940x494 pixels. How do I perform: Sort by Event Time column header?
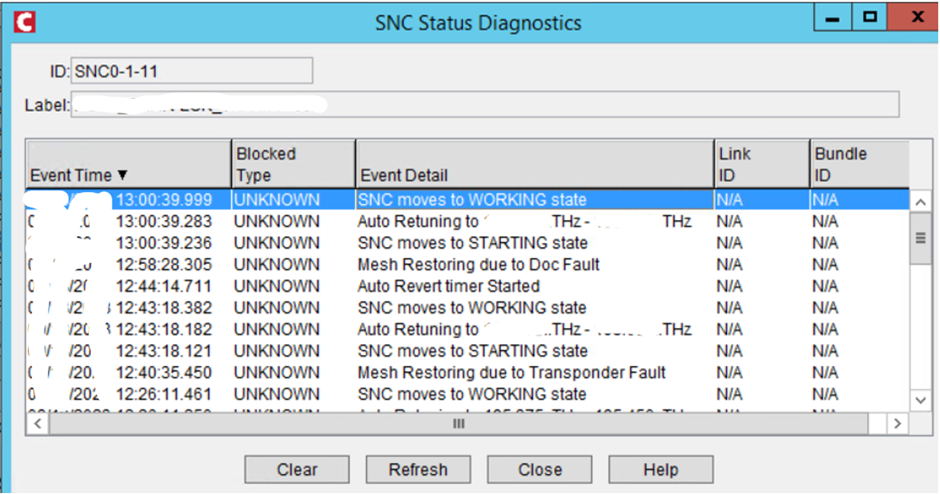[129, 164]
